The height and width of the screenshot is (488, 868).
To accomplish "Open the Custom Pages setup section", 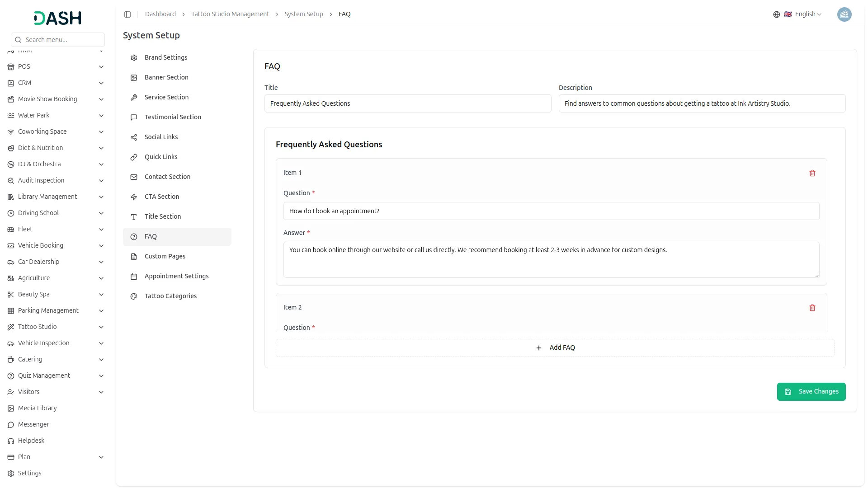I will tap(165, 256).
